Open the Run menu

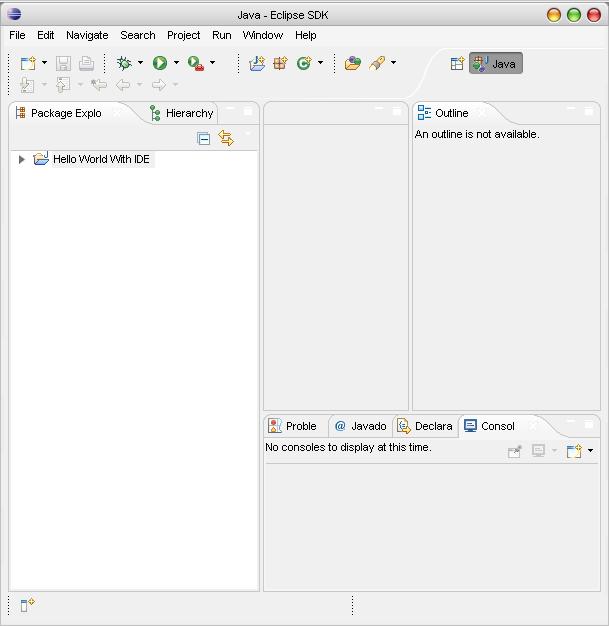(222, 35)
